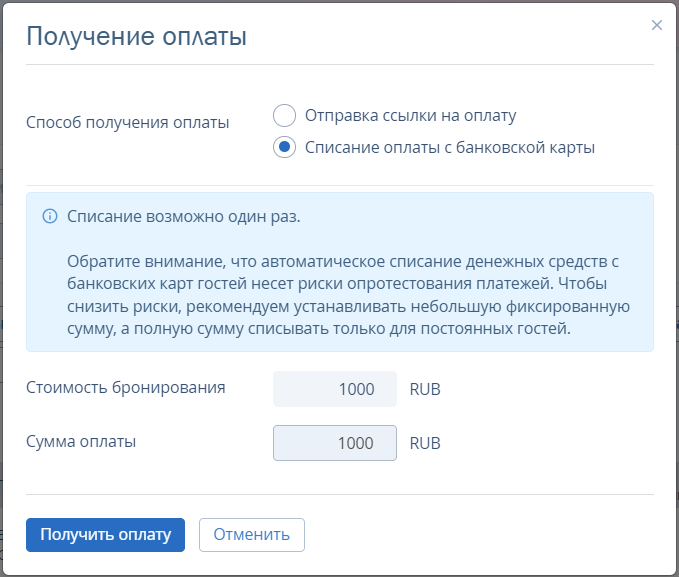Click the 'Сумма оплаты' input field
Viewport: 679px width, 577px height.
(x=335, y=443)
